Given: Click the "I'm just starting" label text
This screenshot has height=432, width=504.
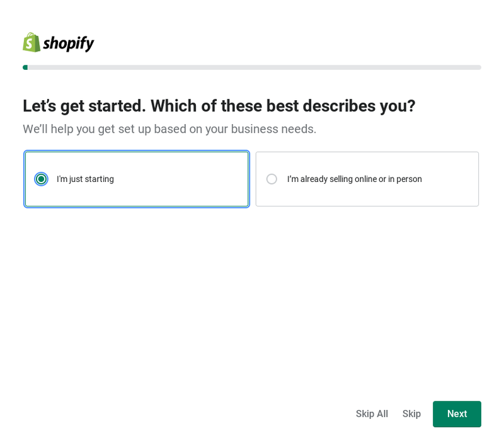Looking at the screenshot, I should 85,179.
